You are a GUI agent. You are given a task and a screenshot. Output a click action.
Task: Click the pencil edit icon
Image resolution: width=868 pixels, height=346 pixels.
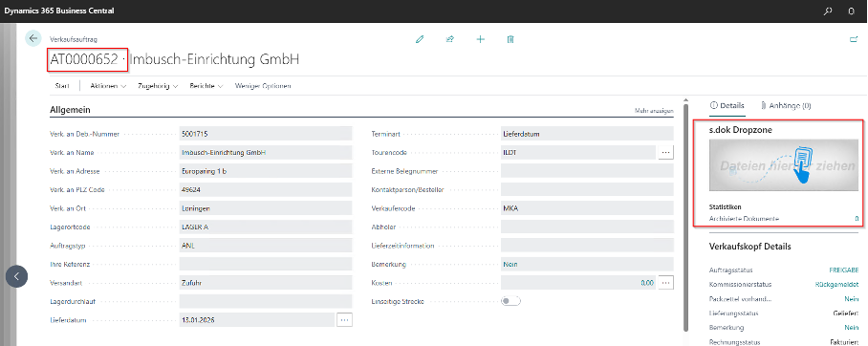421,39
